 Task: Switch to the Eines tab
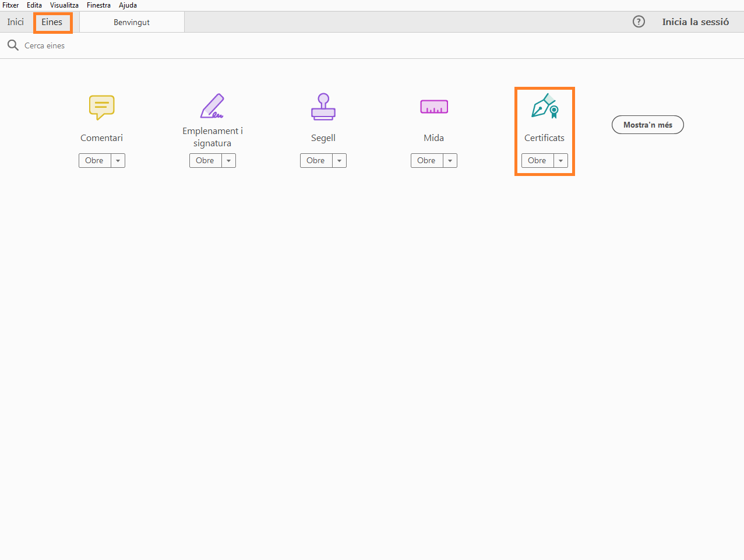point(52,22)
